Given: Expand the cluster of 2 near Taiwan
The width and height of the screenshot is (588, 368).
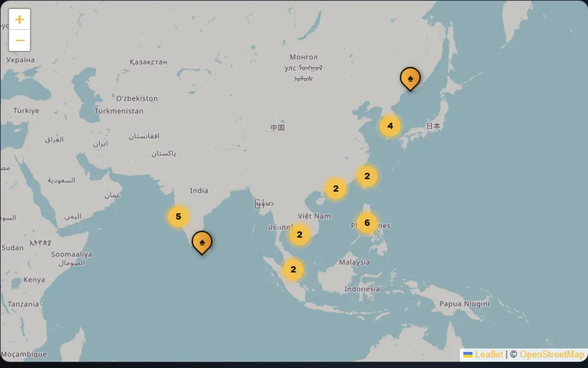Looking at the screenshot, I should pyautogui.click(x=367, y=176).
